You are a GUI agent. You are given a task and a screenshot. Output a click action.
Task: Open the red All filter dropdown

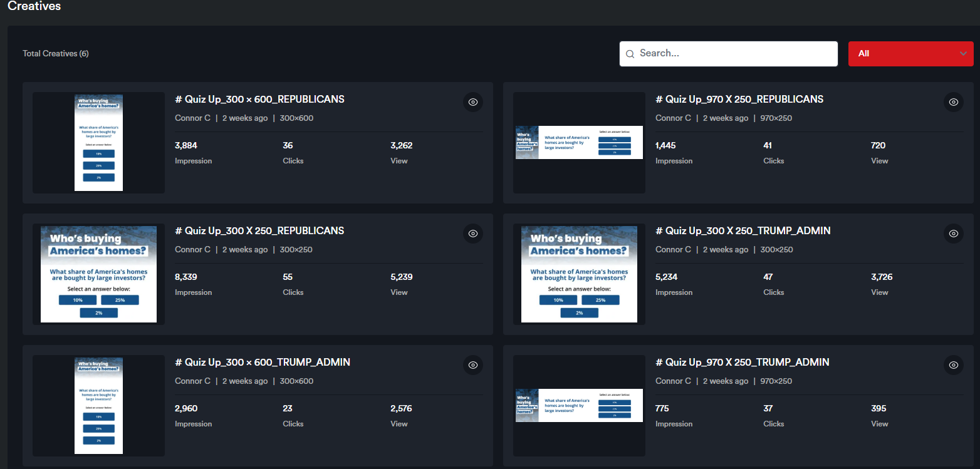tap(902, 54)
